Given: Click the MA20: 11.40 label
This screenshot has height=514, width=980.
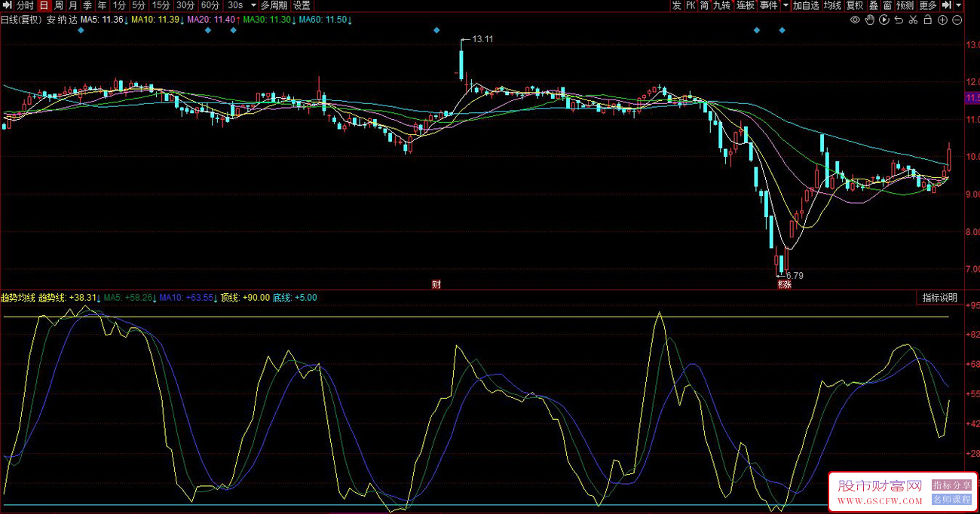Looking at the screenshot, I should (211, 20).
